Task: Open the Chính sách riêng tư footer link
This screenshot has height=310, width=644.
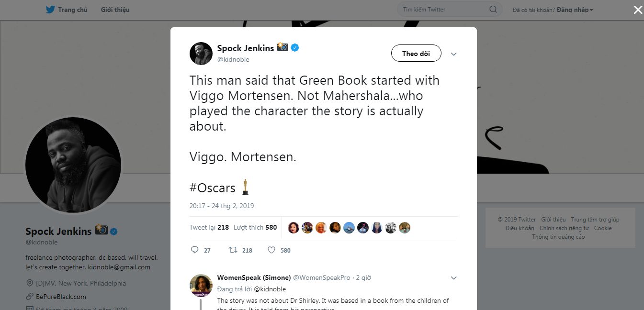Action: click(565, 228)
